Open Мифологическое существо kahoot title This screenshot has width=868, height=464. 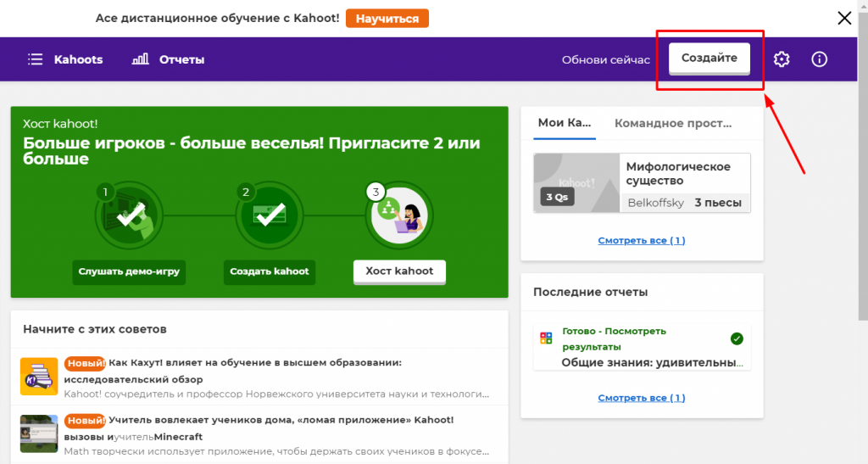678,173
